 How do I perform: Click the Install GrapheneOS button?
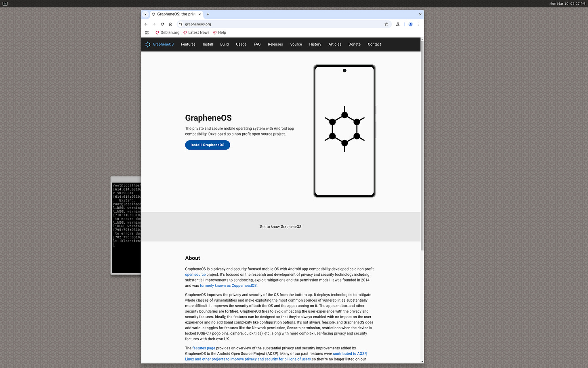pyautogui.click(x=208, y=145)
